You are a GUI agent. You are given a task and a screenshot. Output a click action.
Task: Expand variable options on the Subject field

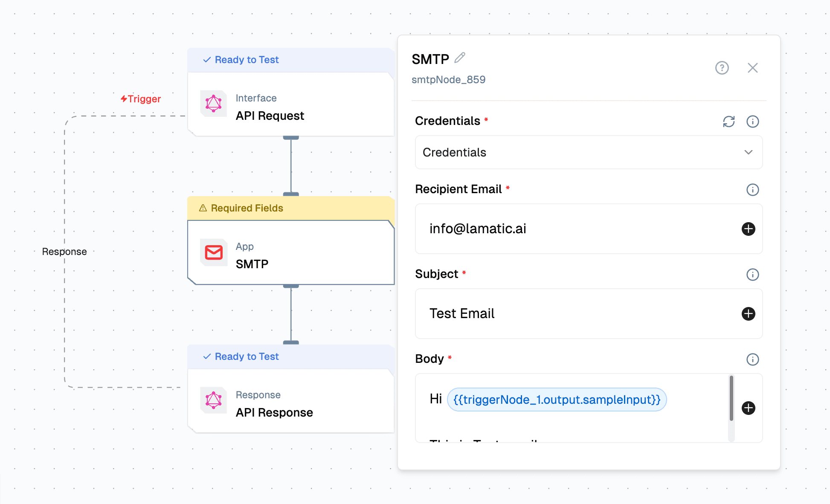(x=748, y=314)
